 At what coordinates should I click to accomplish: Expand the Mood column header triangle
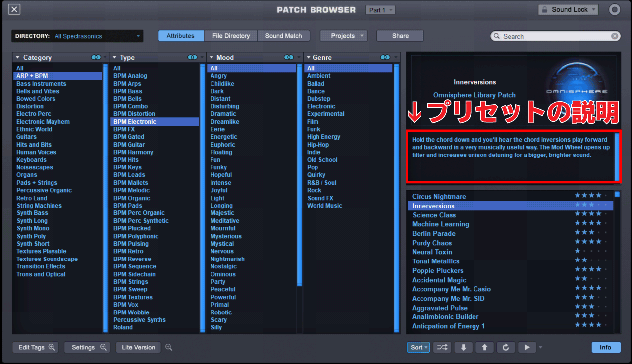point(211,58)
